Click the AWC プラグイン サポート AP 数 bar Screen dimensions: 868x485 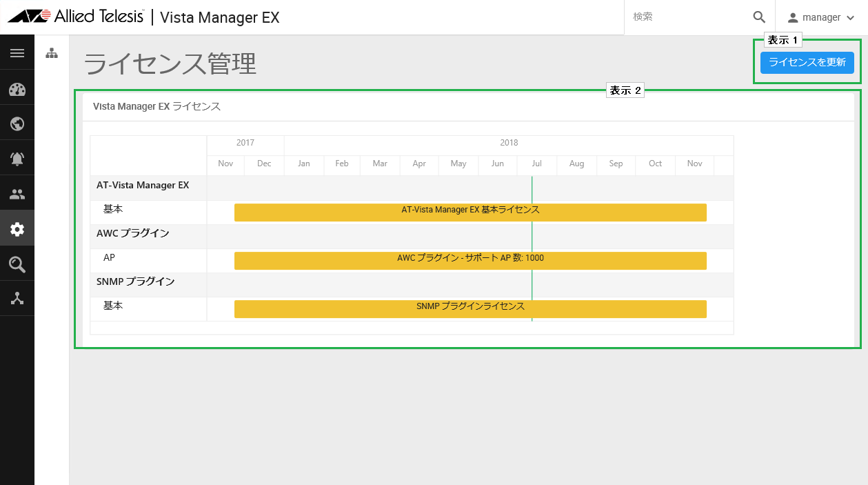[470, 261]
